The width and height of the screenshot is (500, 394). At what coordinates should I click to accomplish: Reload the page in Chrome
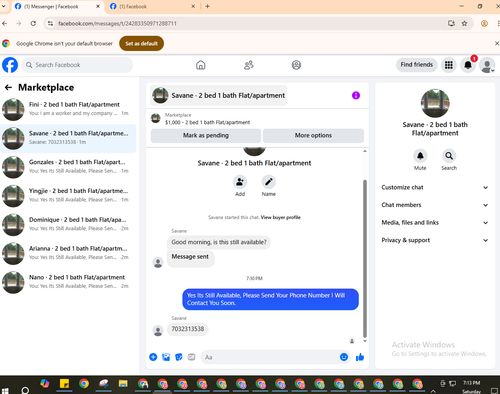coord(33,23)
